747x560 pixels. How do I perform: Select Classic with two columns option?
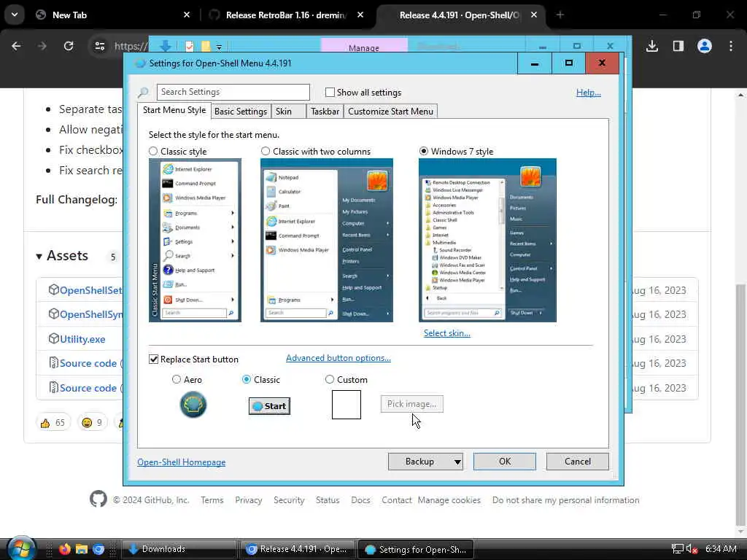[x=266, y=152]
